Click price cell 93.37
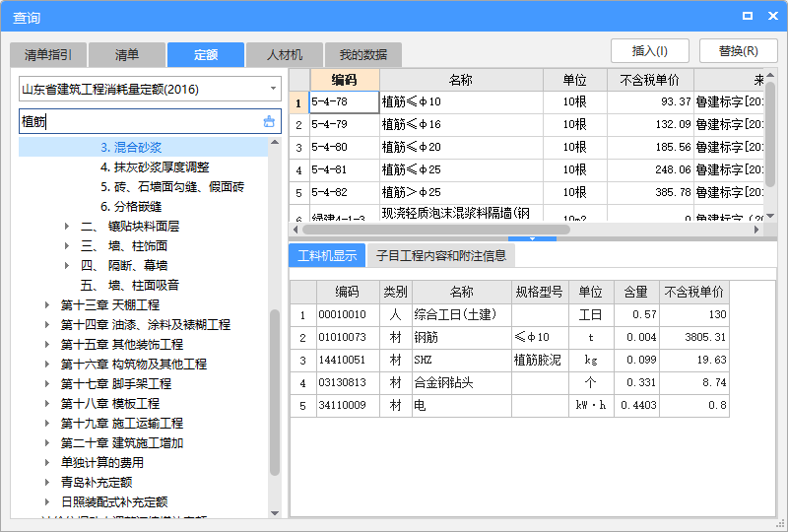This screenshot has width=788, height=532. click(x=650, y=102)
